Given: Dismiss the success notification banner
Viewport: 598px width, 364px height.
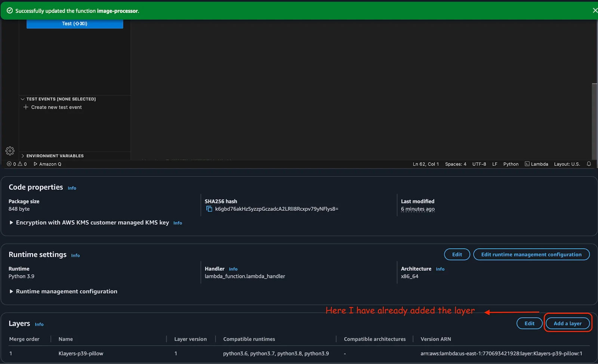Looking at the screenshot, I should coord(595,10).
